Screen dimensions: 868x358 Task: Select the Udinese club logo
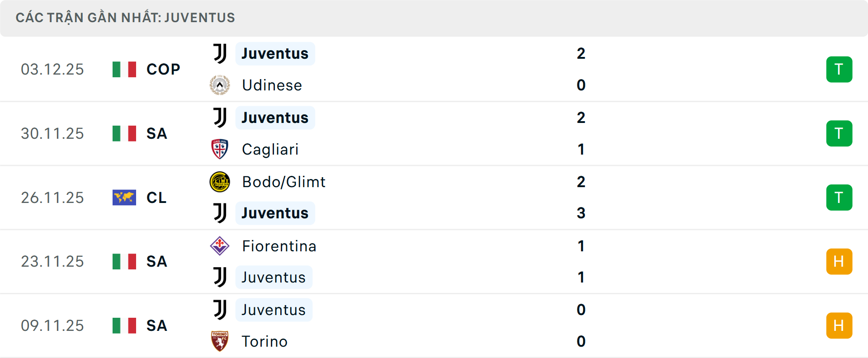[220, 85]
